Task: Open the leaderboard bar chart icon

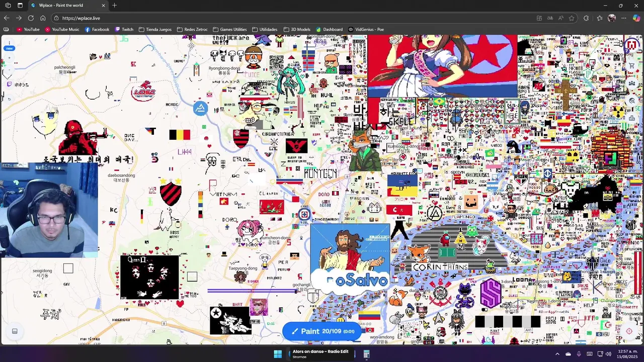Action: tap(632, 118)
